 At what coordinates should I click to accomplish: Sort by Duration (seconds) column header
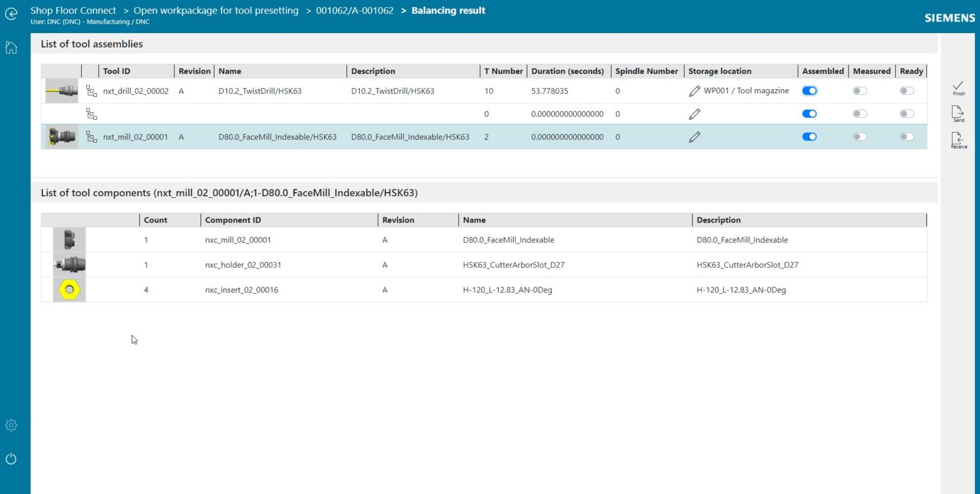(x=567, y=71)
